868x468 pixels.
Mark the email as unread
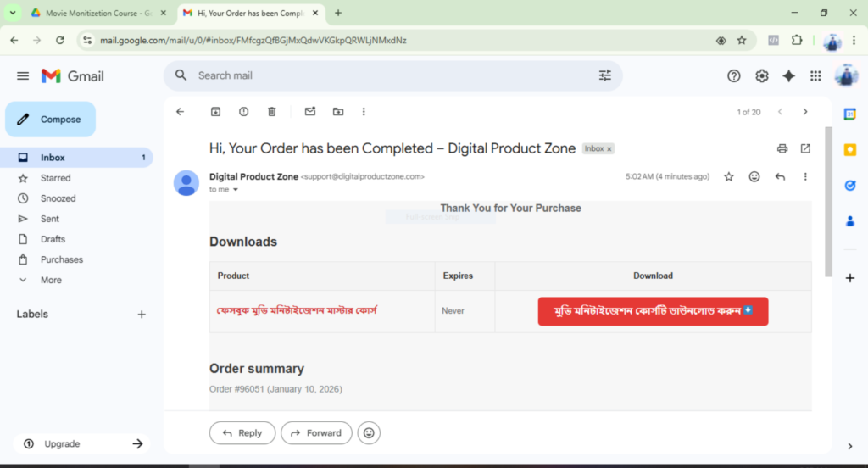310,112
